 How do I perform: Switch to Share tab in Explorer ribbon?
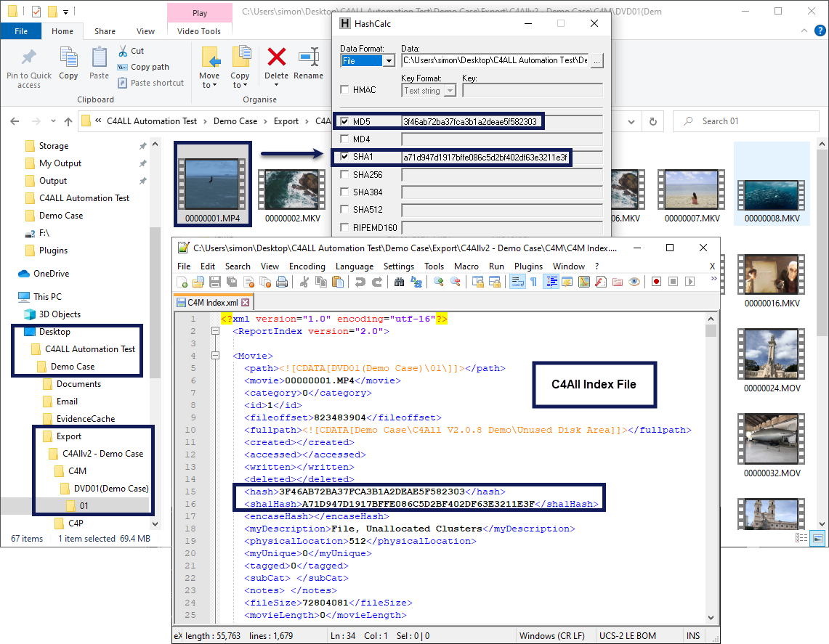[x=105, y=31]
